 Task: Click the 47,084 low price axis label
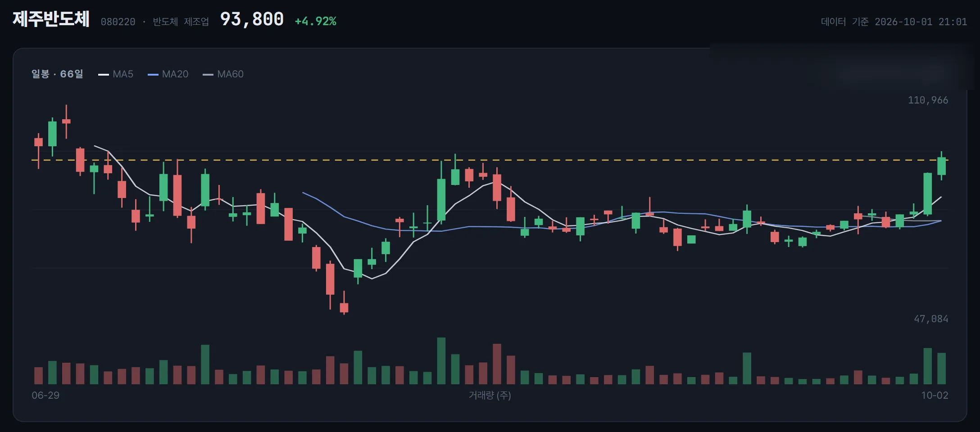(x=931, y=319)
